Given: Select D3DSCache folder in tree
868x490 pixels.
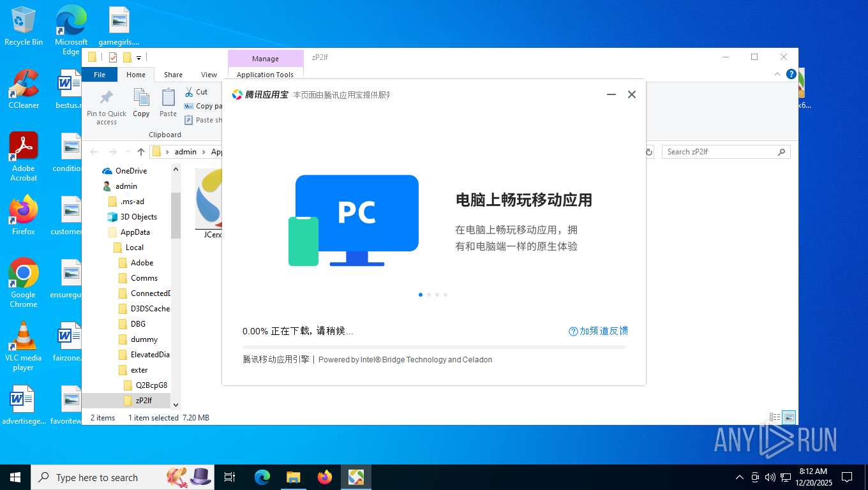Looking at the screenshot, I should point(150,309).
